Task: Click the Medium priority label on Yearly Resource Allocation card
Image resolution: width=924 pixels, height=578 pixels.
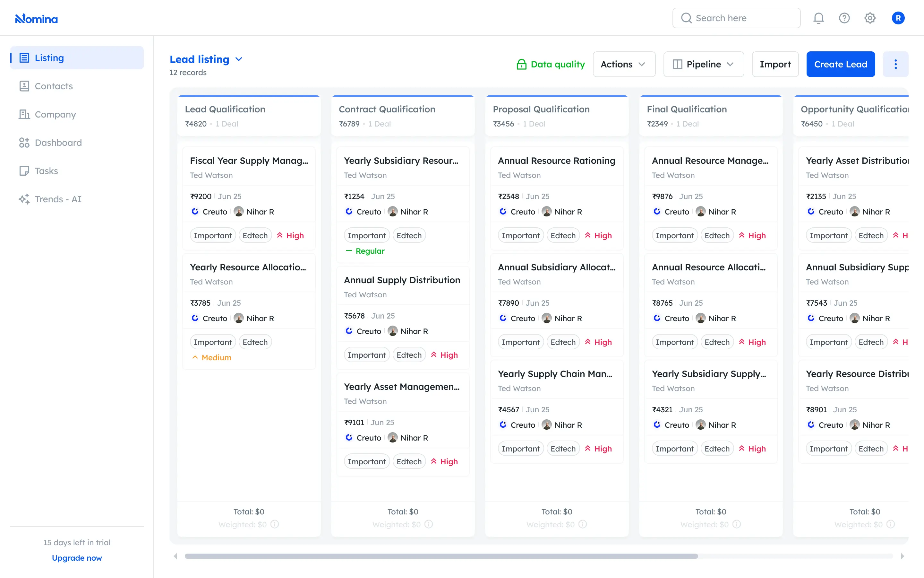Action: (x=212, y=357)
